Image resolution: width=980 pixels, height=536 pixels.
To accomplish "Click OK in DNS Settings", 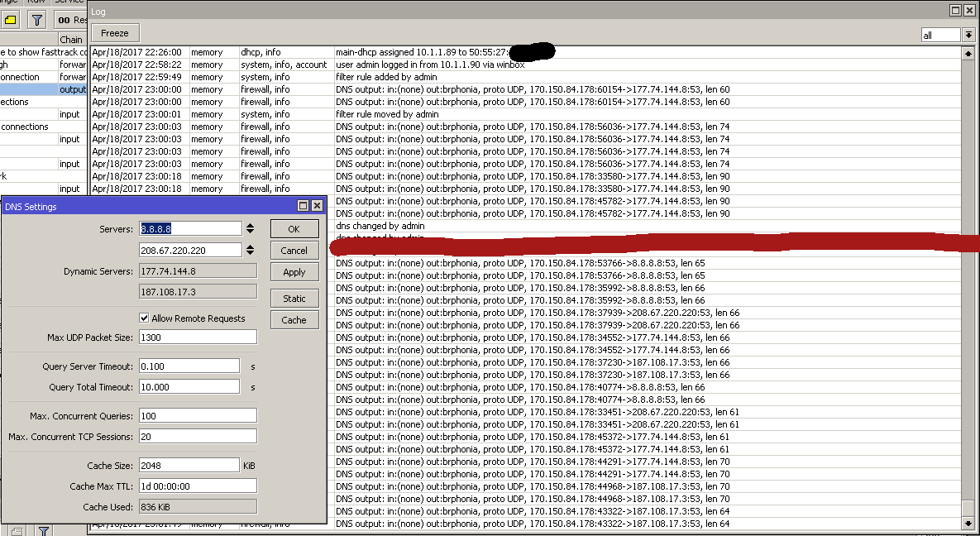I will point(294,229).
